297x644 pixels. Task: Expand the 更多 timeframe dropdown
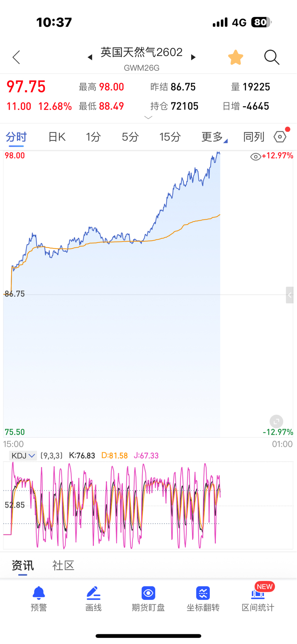(214, 137)
